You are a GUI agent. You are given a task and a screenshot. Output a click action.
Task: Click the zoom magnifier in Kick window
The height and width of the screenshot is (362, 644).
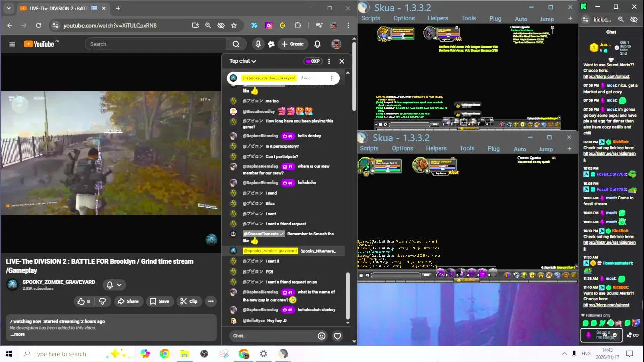621,19
